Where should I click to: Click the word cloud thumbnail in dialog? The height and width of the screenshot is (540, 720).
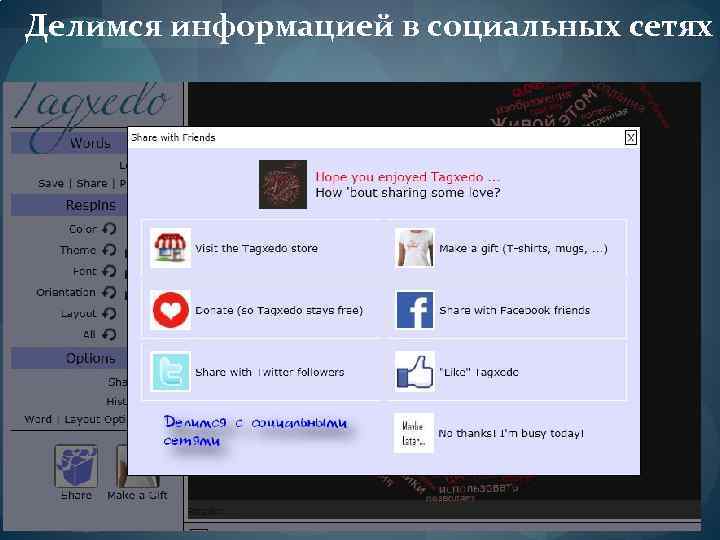(283, 184)
